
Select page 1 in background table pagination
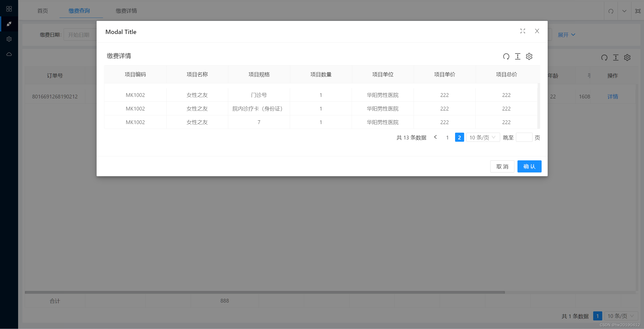point(597,316)
